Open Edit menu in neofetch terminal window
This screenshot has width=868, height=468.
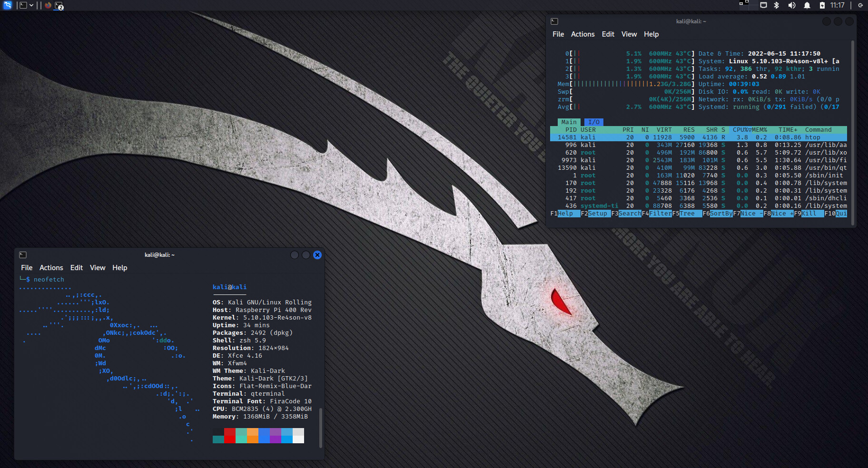pyautogui.click(x=77, y=268)
